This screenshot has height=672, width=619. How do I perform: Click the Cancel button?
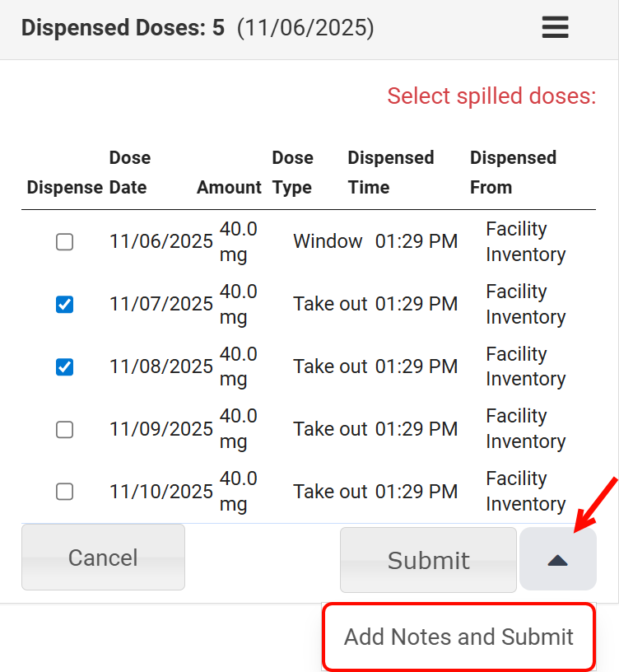coord(103,558)
